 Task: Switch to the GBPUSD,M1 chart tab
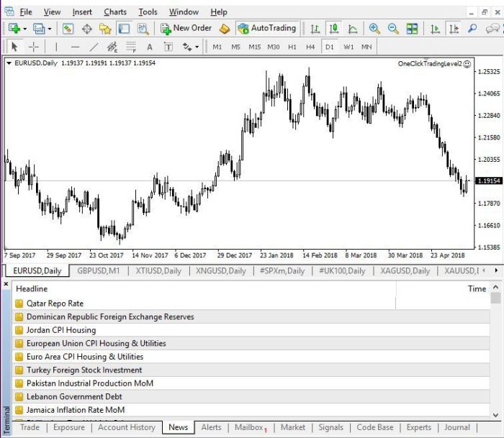[x=99, y=270]
